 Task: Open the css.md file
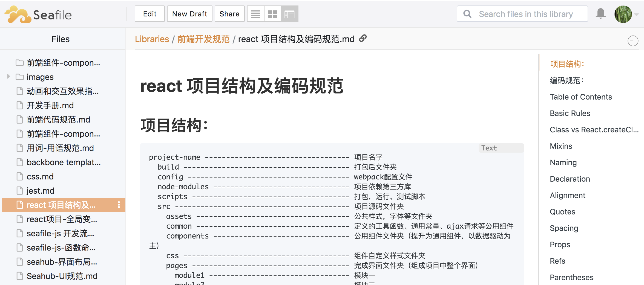[40, 176]
